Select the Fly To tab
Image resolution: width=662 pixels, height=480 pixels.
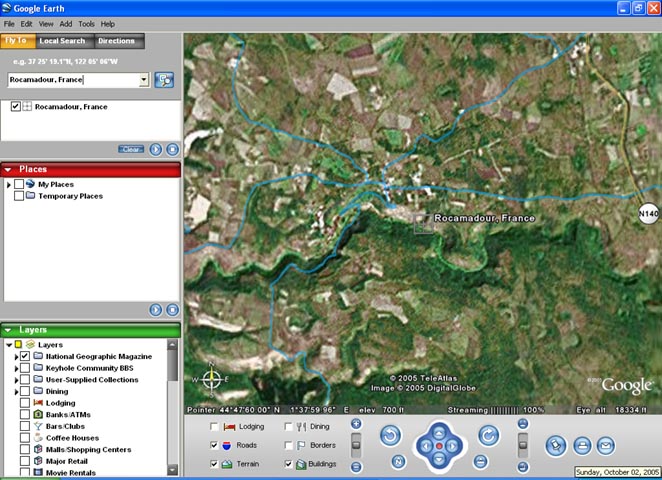17,41
